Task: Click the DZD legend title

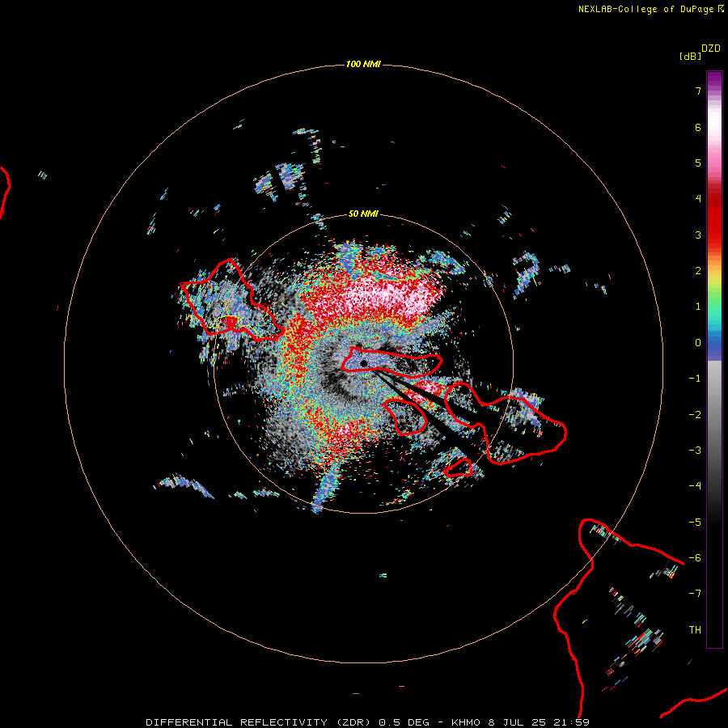Action: 711,49
